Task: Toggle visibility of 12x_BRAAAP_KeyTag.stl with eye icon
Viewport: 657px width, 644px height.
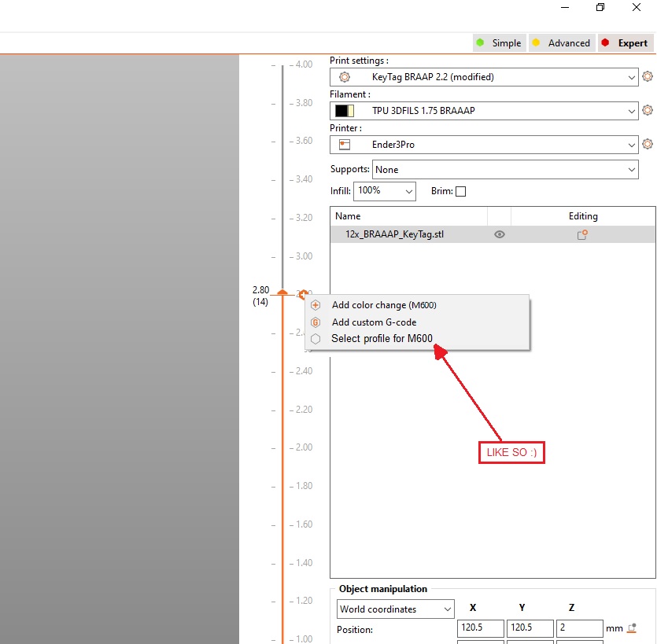Action: pos(499,234)
